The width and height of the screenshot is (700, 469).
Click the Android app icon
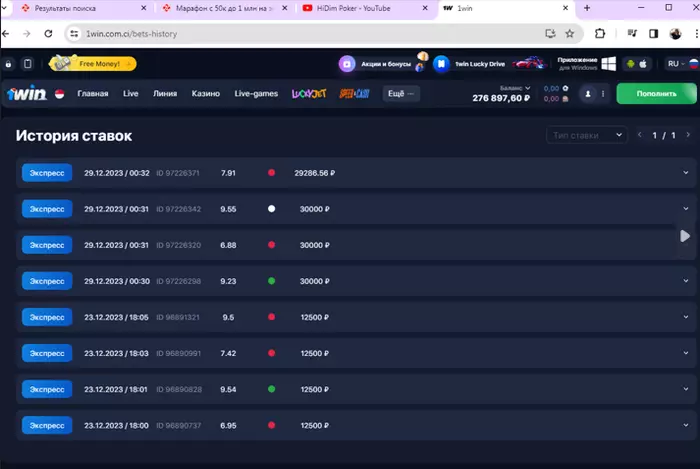(630, 64)
